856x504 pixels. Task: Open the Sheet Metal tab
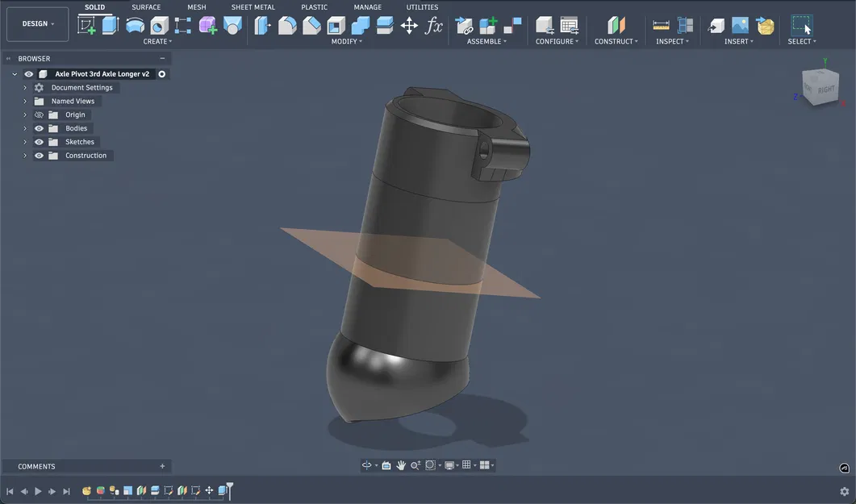(253, 7)
